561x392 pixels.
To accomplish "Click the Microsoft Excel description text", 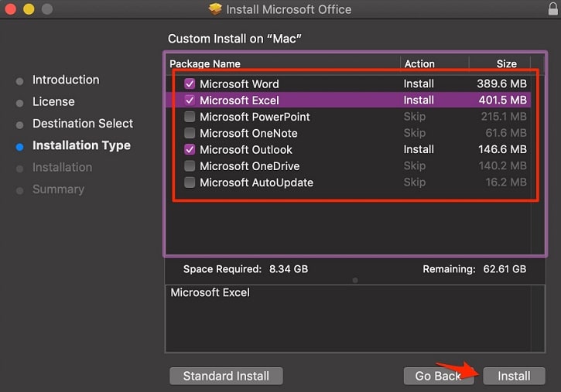I will tap(210, 293).
